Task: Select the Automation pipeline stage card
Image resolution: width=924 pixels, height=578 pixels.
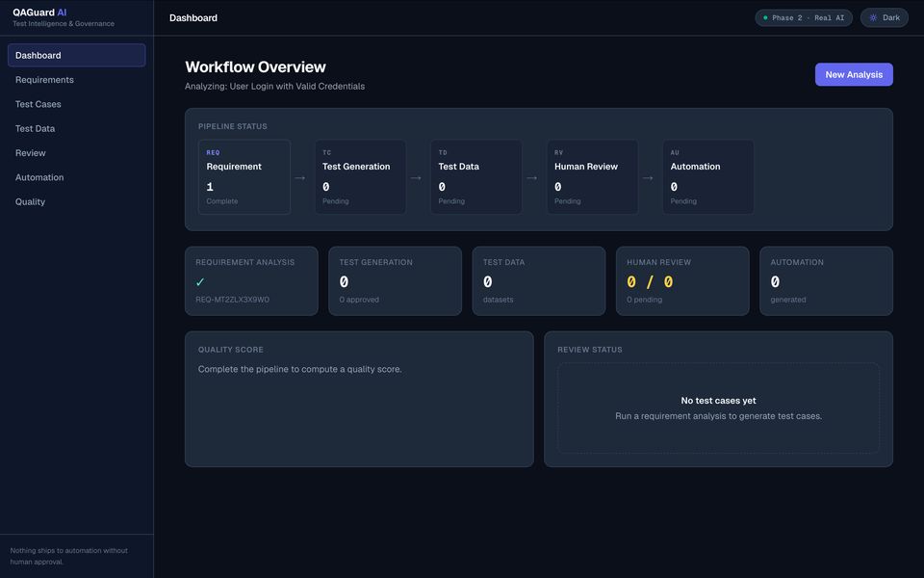Action: coord(708,177)
